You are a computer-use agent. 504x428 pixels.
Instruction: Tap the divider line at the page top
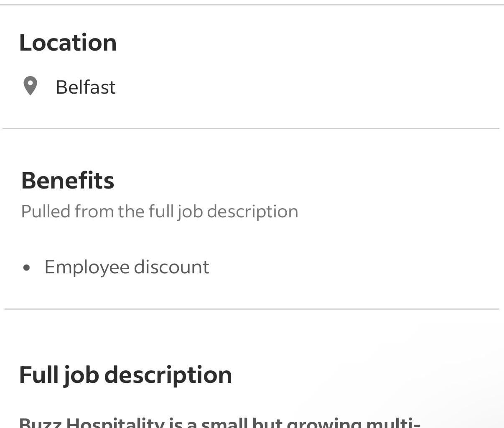click(252, 5)
